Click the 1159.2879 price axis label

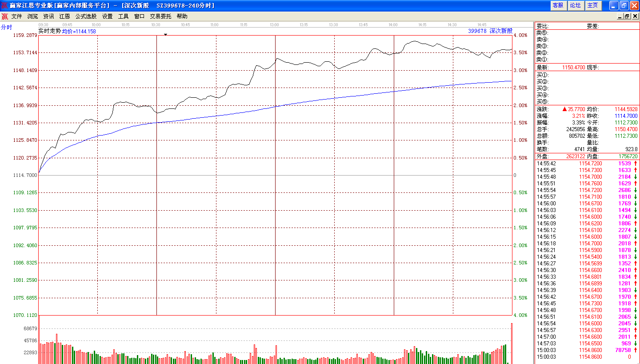tap(25, 35)
